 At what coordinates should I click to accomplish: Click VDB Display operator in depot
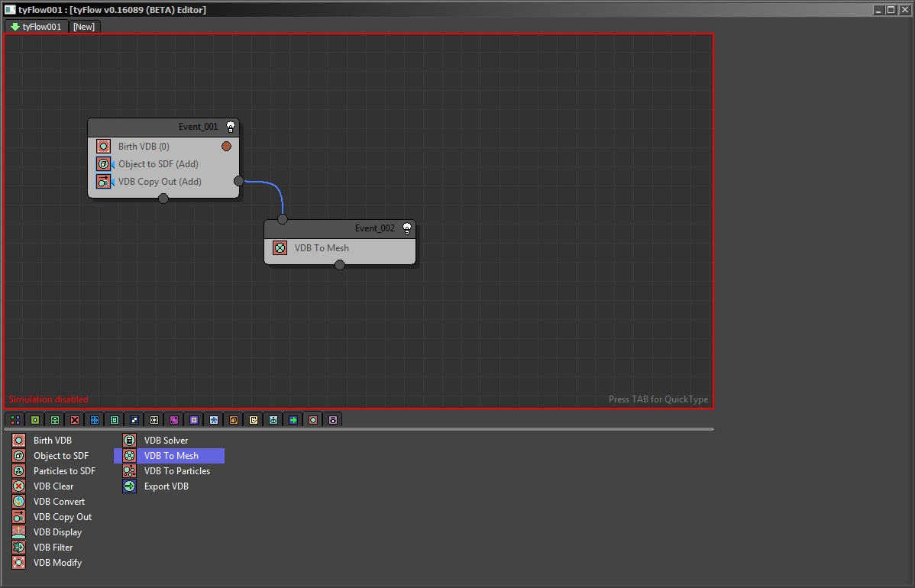(57, 532)
